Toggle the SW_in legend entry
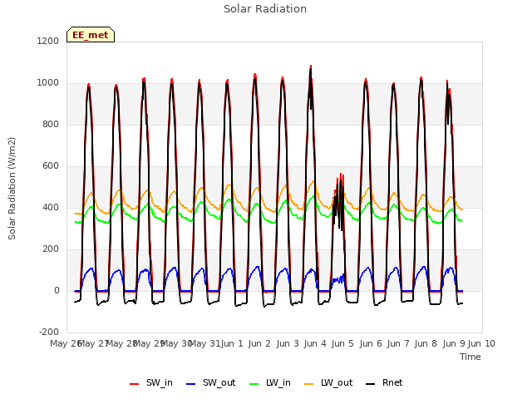This screenshot has width=532, height=399. (151, 382)
